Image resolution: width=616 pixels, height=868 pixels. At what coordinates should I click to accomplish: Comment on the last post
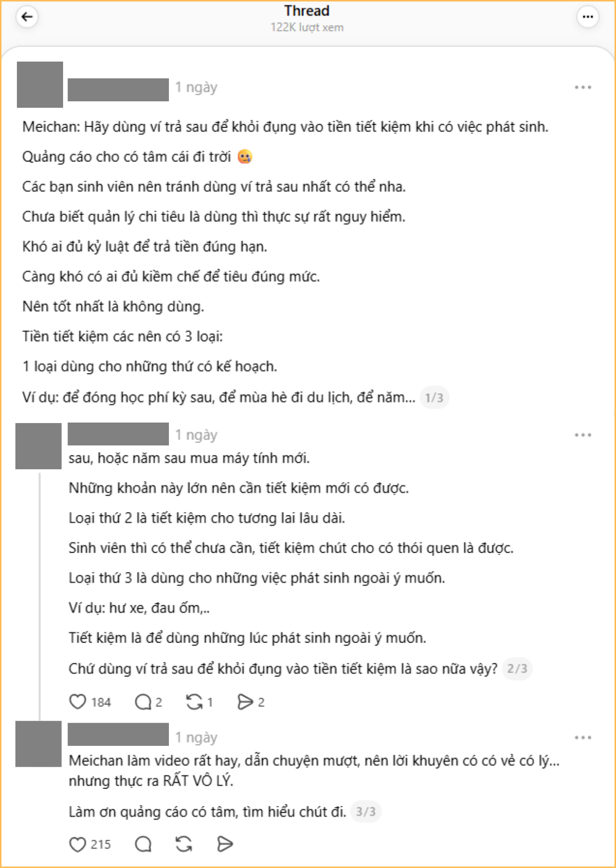pyautogui.click(x=143, y=843)
